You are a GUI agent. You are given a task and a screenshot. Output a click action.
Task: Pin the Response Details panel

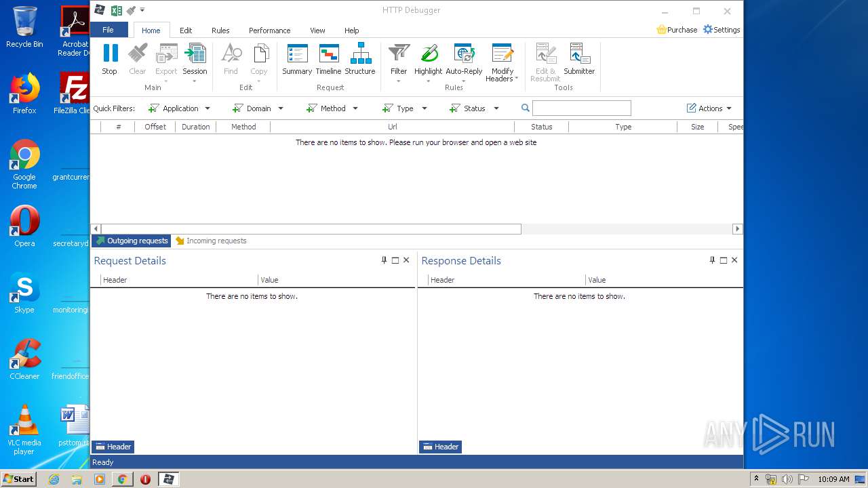point(712,260)
